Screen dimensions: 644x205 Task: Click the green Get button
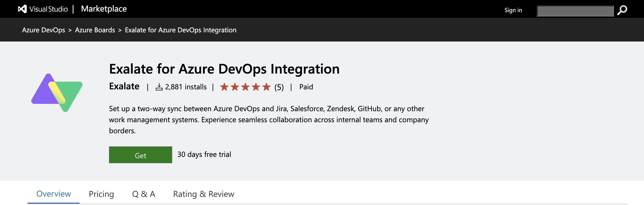tap(141, 155)
